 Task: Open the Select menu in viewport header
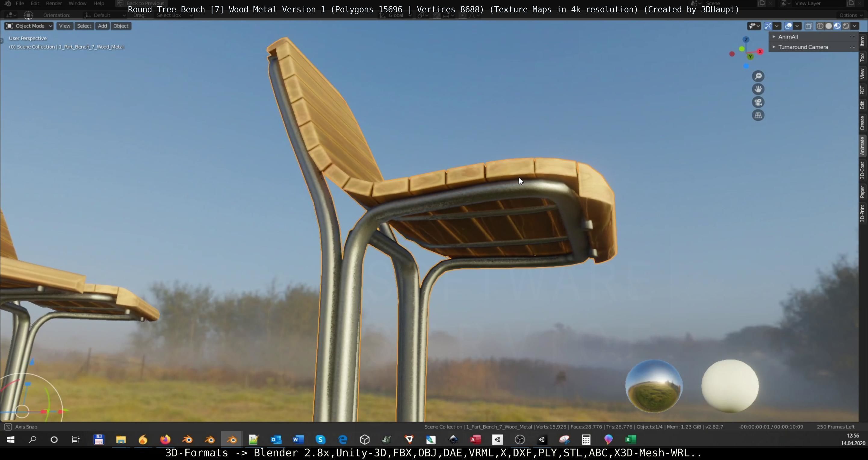click(84, 26)
